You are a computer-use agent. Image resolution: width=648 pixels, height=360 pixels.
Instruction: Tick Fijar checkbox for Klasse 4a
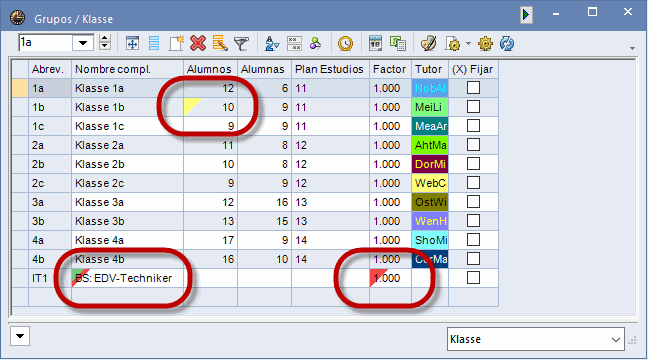[x=473, y=240]
